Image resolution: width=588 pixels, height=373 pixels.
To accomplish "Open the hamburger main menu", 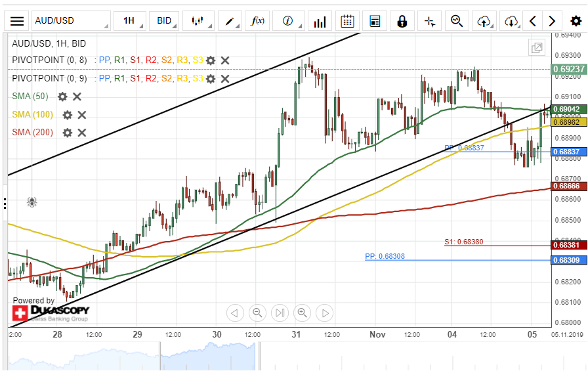I will pyautogui.click(x=17, y=21).
